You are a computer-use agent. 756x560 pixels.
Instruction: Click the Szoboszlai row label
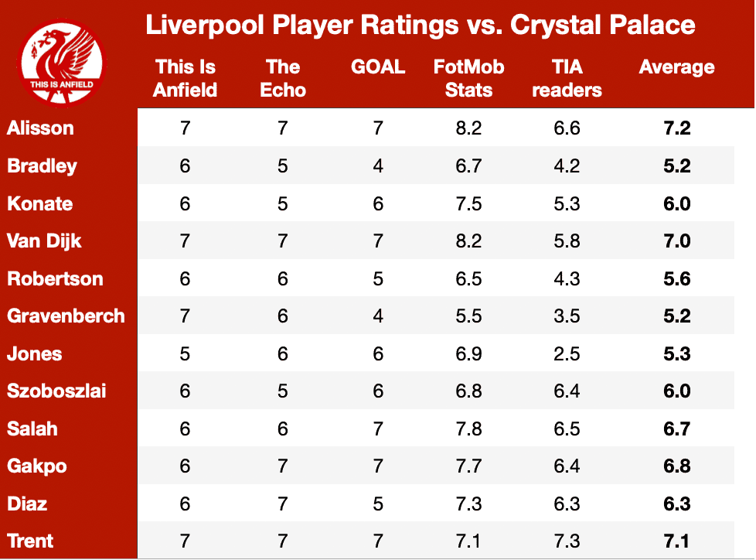[56, 391]
